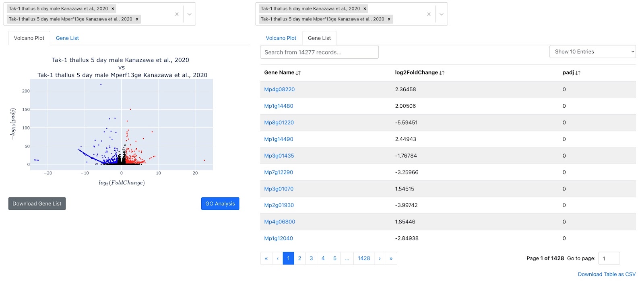The height and width of the screenshot is (285, 644).
Task: Remove Mperf13ge tag in right selector
Action: pyautogui.click(x=389, y=19)
